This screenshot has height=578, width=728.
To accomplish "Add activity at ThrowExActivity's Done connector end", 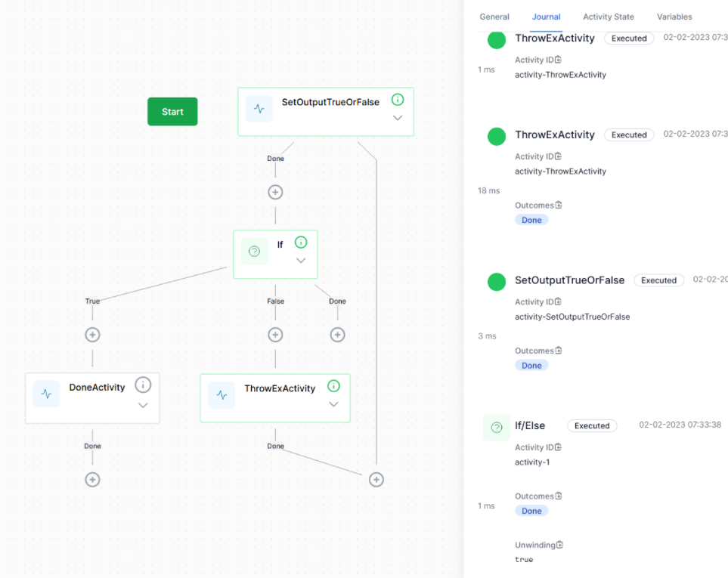I will [x=376, y=479].
